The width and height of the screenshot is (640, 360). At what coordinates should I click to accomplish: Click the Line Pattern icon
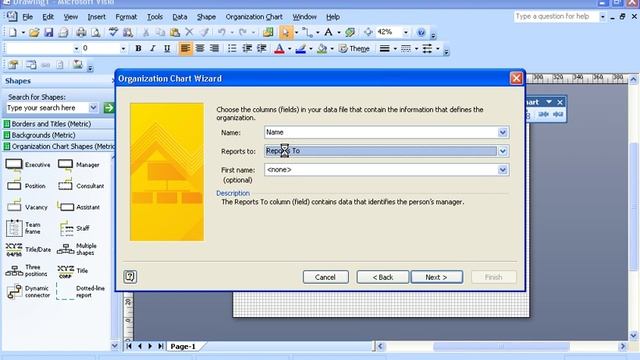[406, 49]
